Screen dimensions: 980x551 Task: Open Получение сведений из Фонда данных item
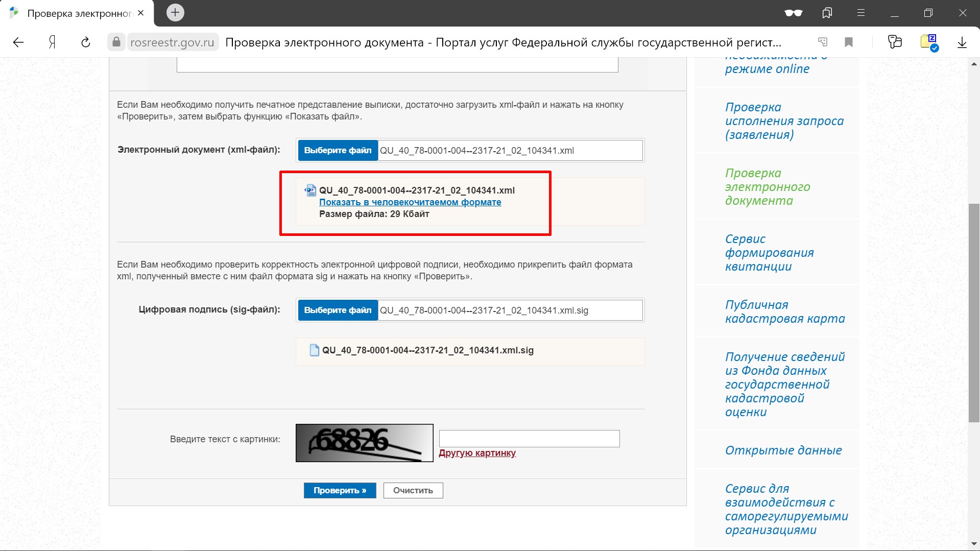[x=785, y=384]
